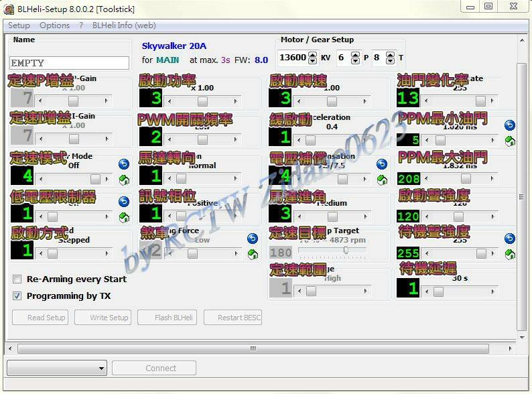532x394 pixels.
Task: Click the vertical scrollbar down arrow
Action: pyautogui.click(x=522, y=337)
